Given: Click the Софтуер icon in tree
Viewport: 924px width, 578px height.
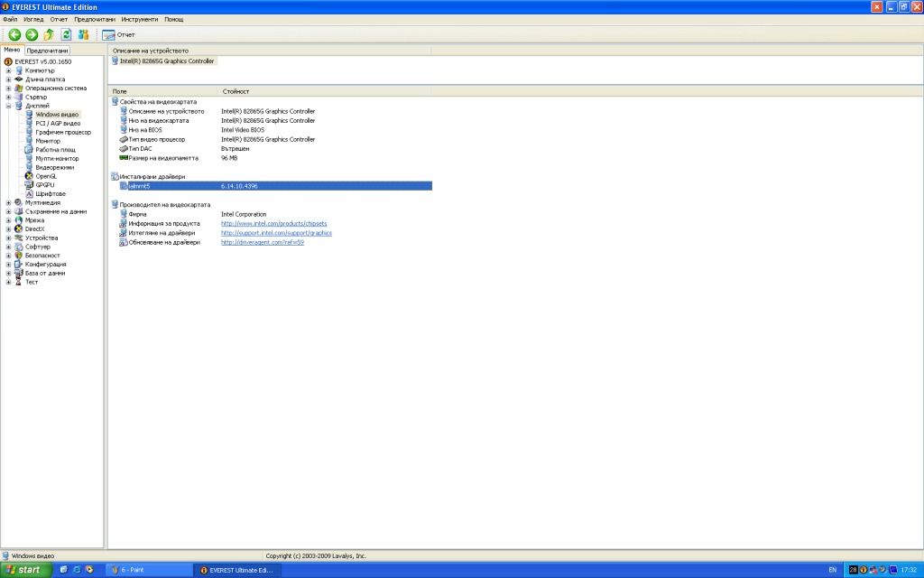Looking at the screenshot, I should tap(18, 247).
